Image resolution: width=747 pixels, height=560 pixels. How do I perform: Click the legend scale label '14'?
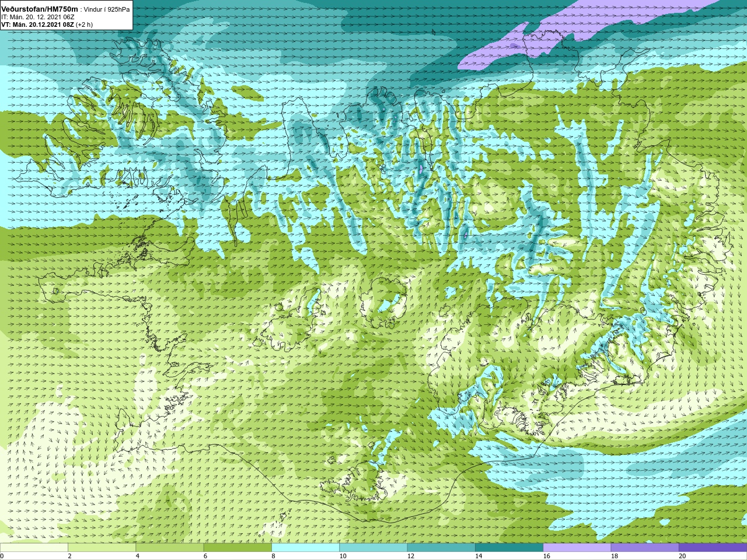pos(479,556)
